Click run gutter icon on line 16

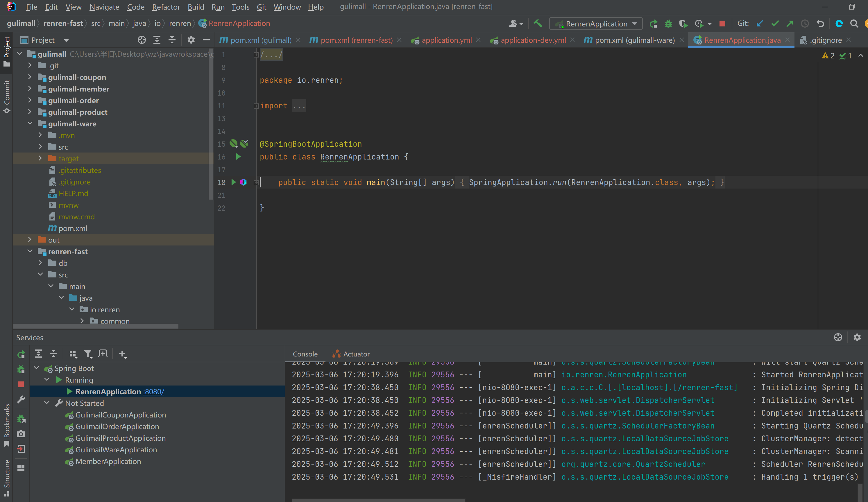click(238, 157)
